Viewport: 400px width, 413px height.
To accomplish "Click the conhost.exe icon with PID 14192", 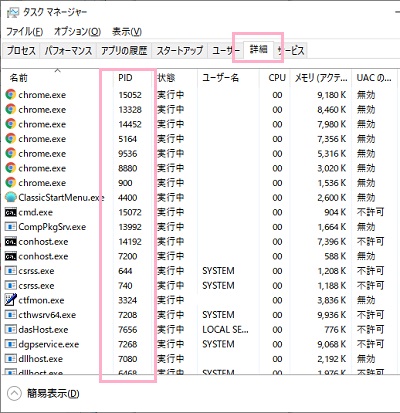I will [11, 242].
